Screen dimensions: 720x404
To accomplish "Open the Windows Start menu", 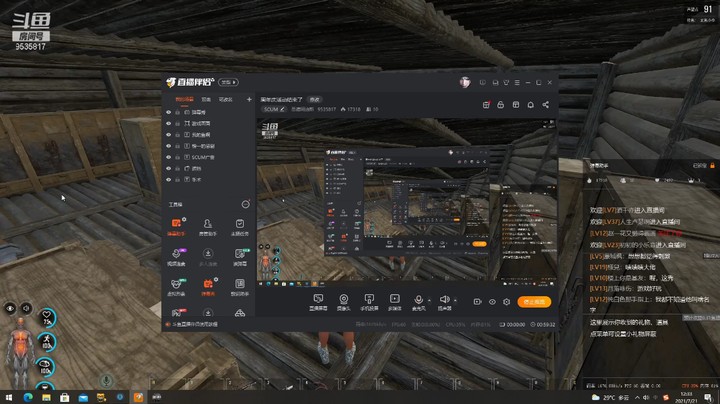I will 9,397.
